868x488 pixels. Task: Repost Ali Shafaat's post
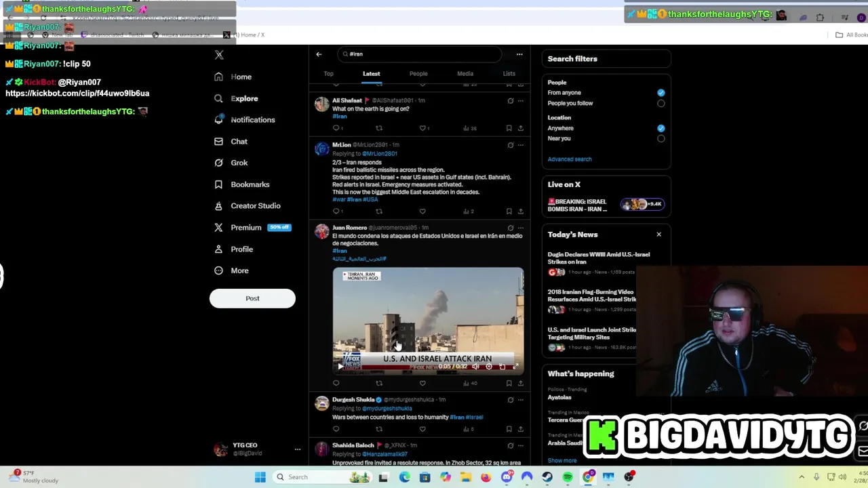pos(379,128)
